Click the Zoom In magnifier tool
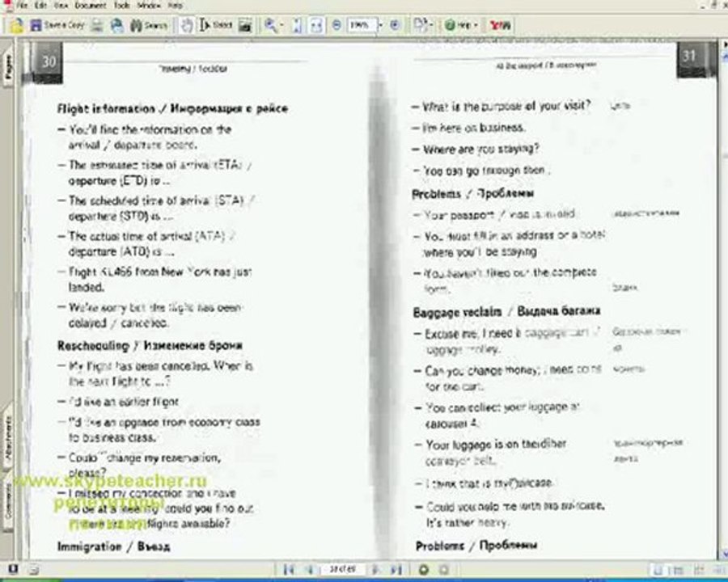Viewport: 728px width, 582px height. (x=270, y=25)
